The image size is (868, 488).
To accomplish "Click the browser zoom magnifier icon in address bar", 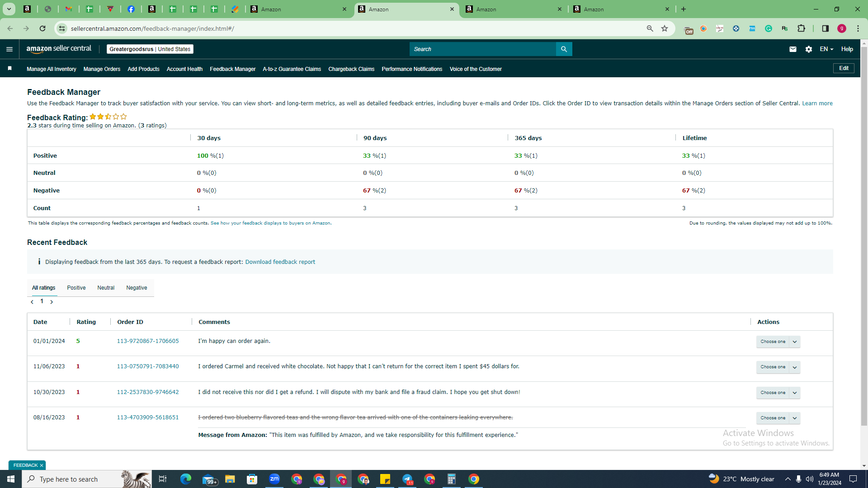I will (x=650, y=28).
